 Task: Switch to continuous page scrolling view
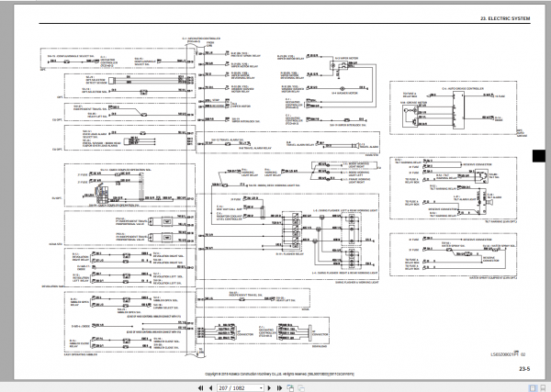(543, 387)
